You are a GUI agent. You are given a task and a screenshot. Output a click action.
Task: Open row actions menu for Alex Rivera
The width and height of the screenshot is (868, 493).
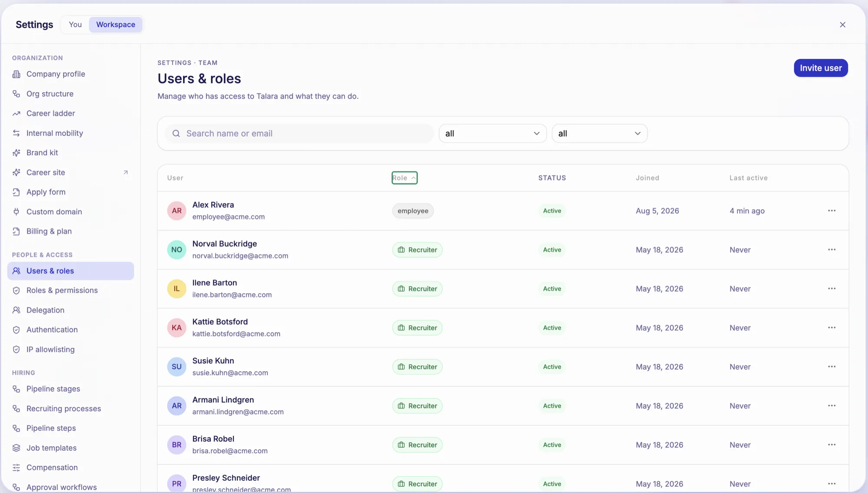click(x=832, y=211)
